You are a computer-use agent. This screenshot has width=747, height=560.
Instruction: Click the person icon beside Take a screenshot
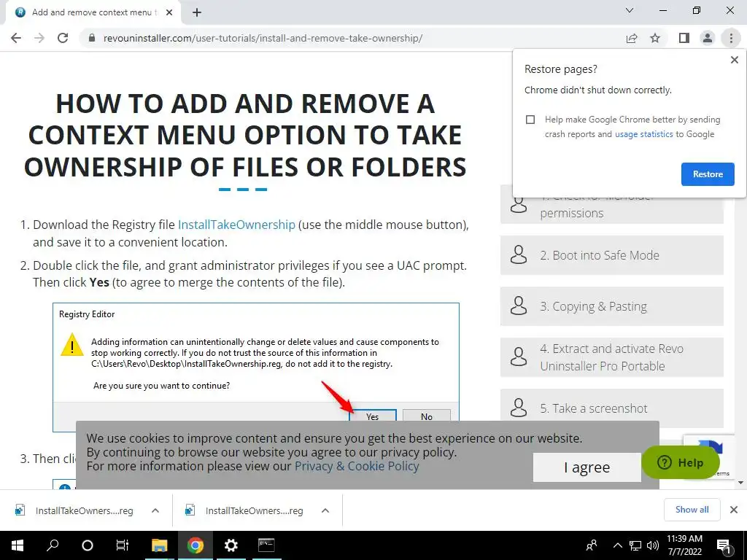(519, 408)
